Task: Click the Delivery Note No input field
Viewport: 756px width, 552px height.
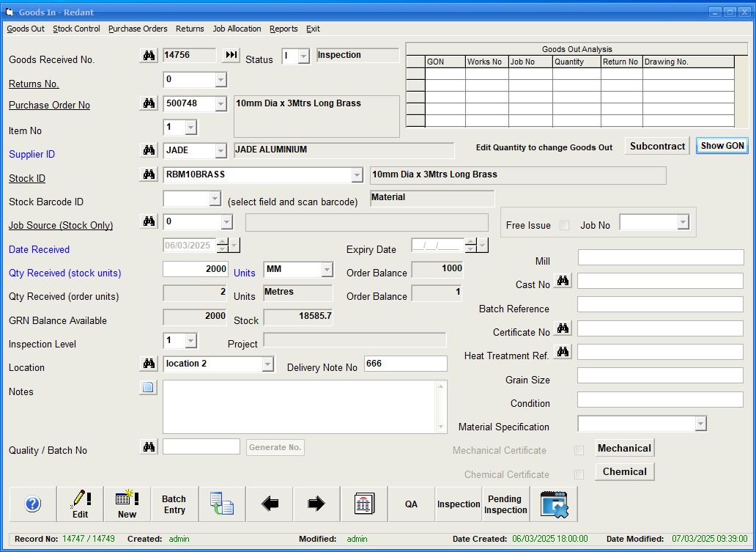Action: tap(405, 364)
